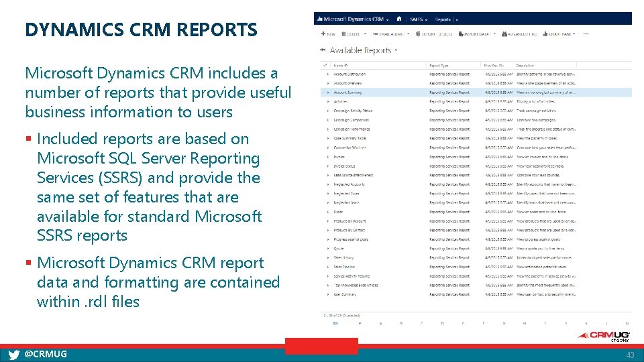Open the SALES area dropdown
The image size is (644, 362).
(x=426, y=19)
